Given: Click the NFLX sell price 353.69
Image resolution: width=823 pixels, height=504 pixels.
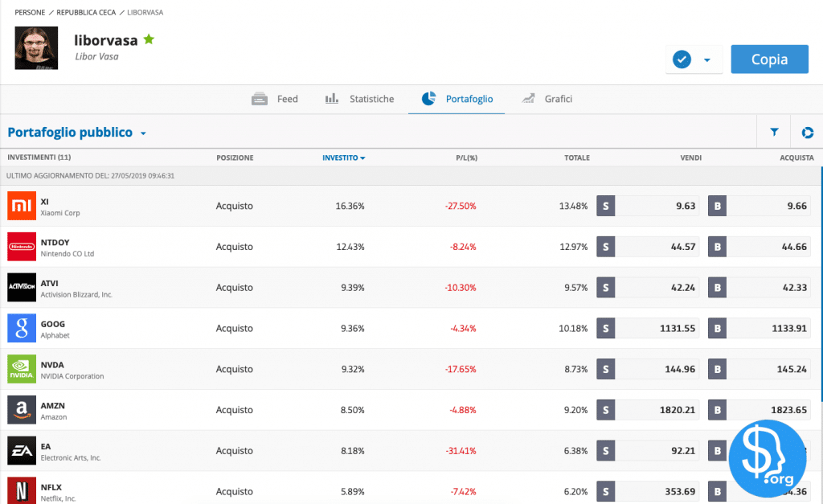Looking at the screenshot, I should [x=680, y=491].
